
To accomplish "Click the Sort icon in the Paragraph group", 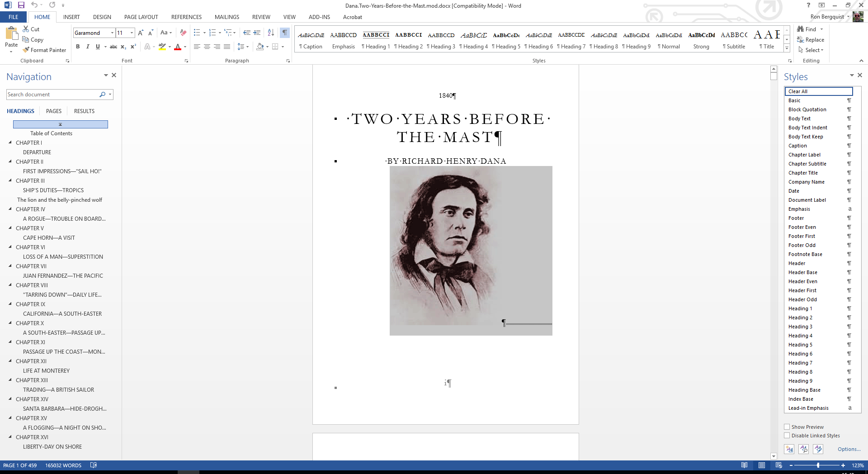I will pyautogui.click(x=271, y=33).
